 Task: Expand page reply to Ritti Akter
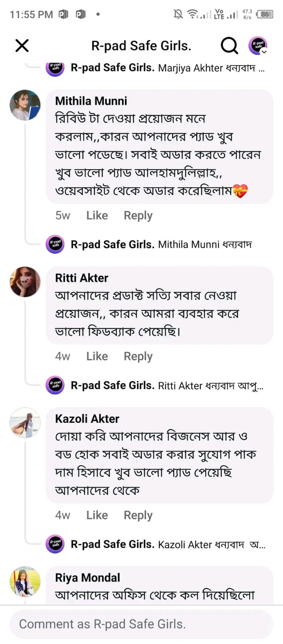166,386
